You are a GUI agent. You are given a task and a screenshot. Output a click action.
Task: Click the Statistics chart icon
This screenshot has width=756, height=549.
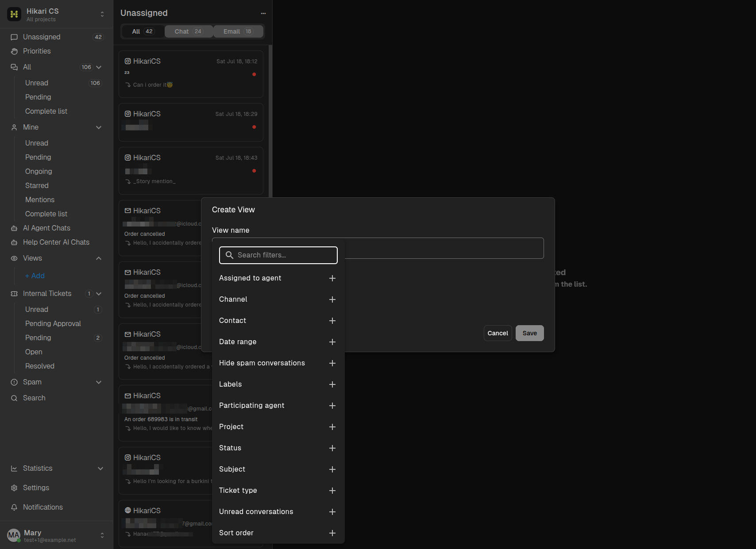[x=14, y=468]
